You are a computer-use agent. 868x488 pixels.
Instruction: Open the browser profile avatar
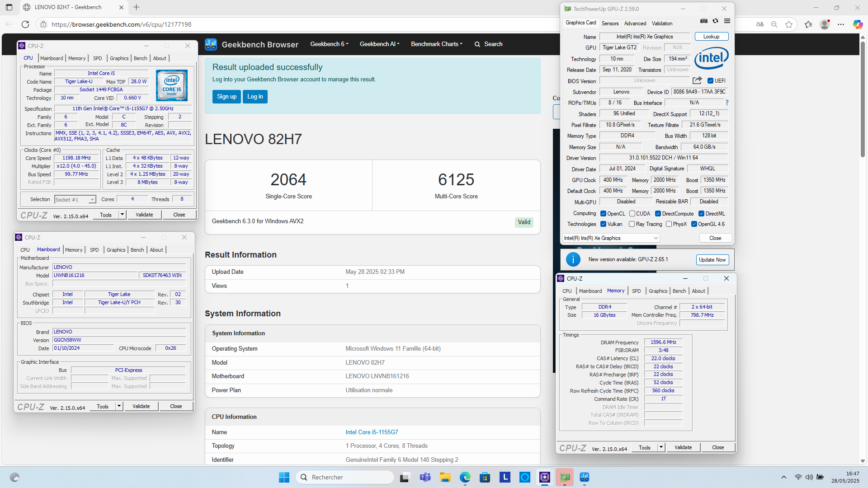(x=825, y=24)
